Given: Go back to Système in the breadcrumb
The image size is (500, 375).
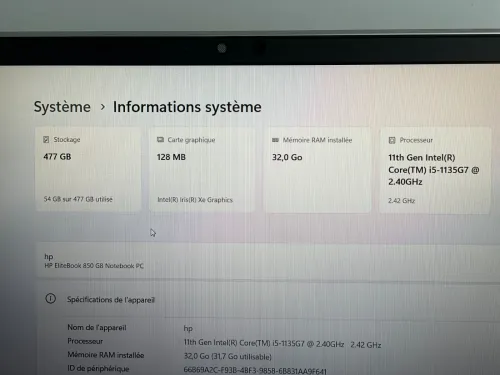Looking at the screenshot, I should tap(62, 107).
